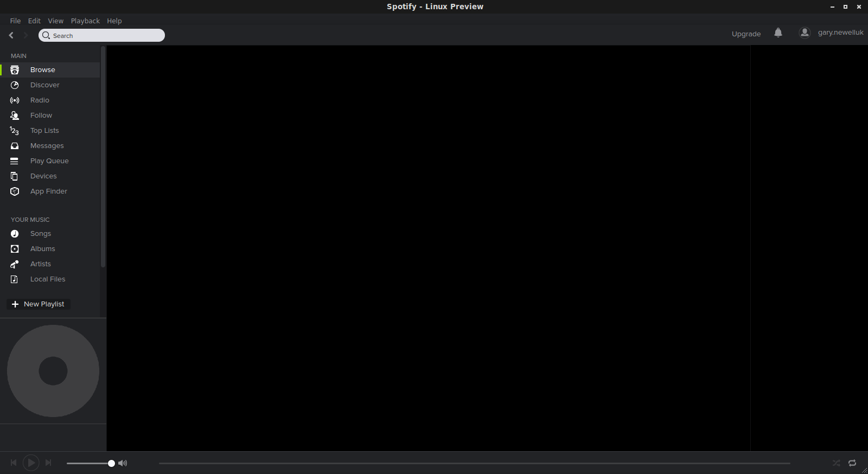Click the search magnifier icon
Image resolution: width=868 pixels, height=474 pixels.
tap(46, 35)
